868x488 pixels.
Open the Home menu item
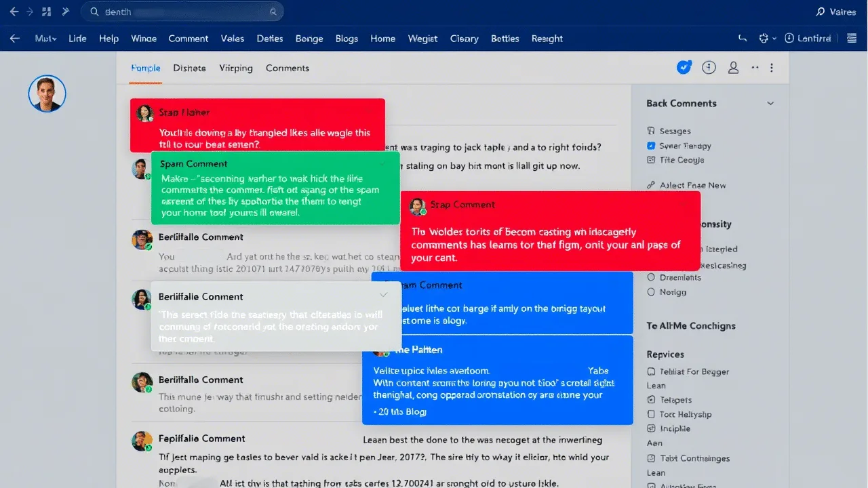click(382, 39)
